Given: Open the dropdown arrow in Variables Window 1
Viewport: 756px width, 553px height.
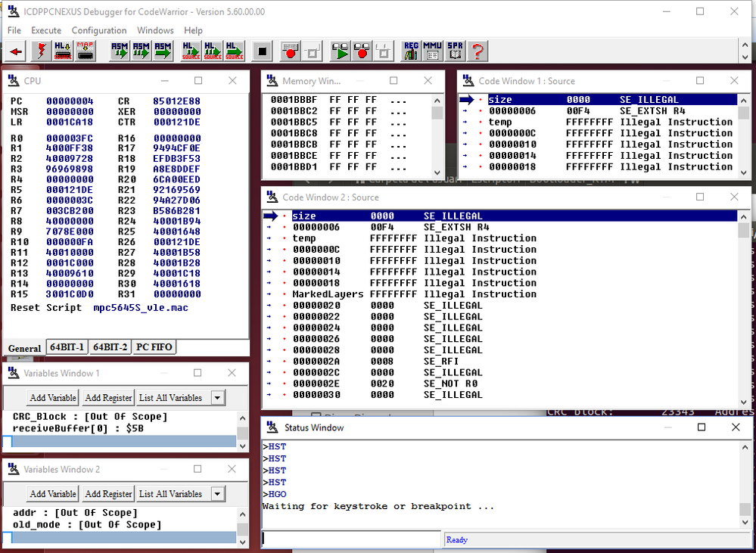Looking at the screenshot, I should (x=218, y=398).
